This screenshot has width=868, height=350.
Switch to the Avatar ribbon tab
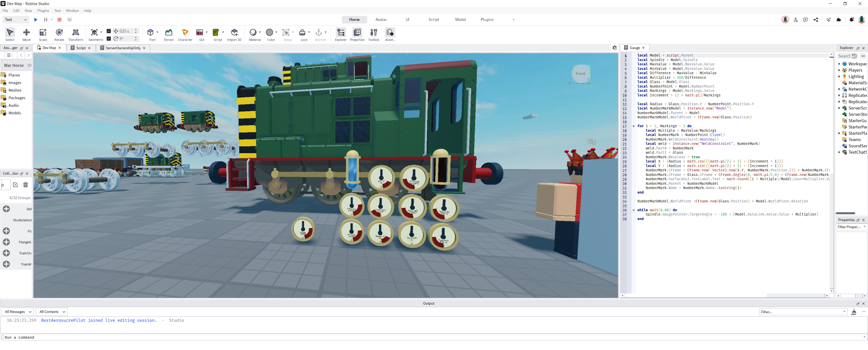[x=381, y=19]
